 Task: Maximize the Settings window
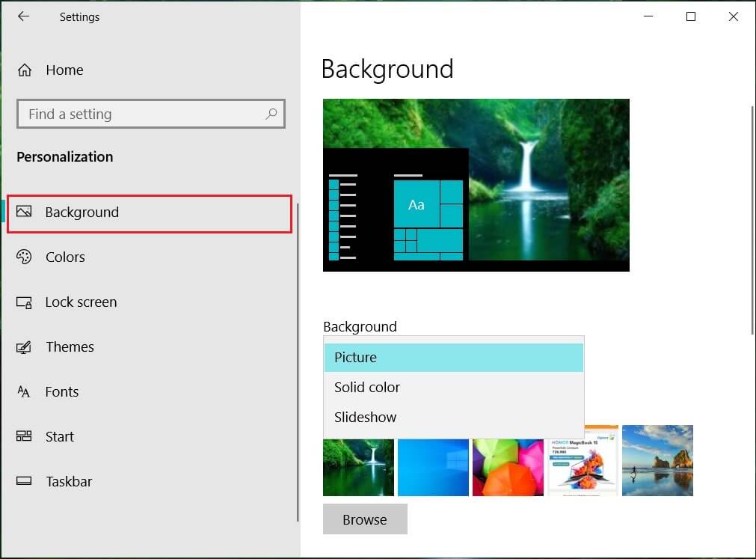click(691, 16)
